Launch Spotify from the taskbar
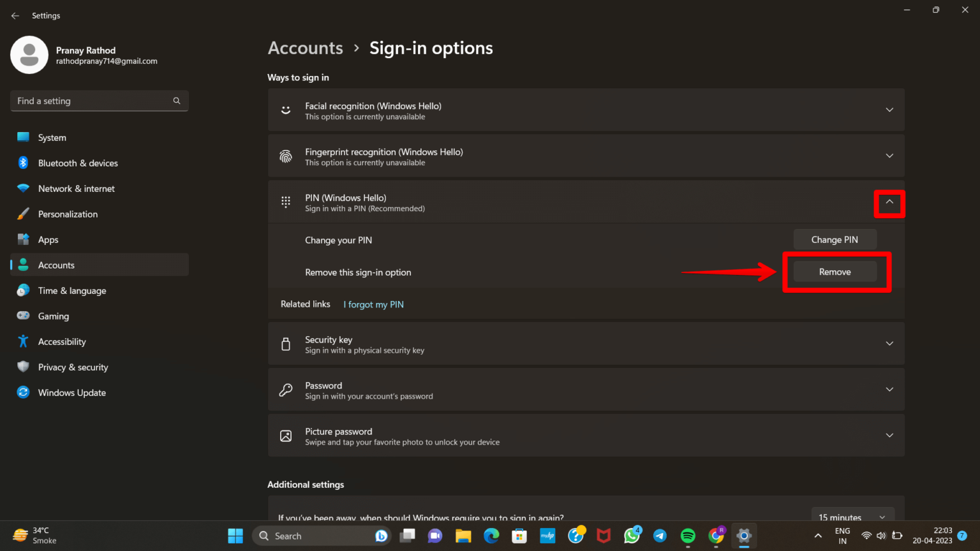Screen dimensions: 980x551 click(x=688, y=536)
